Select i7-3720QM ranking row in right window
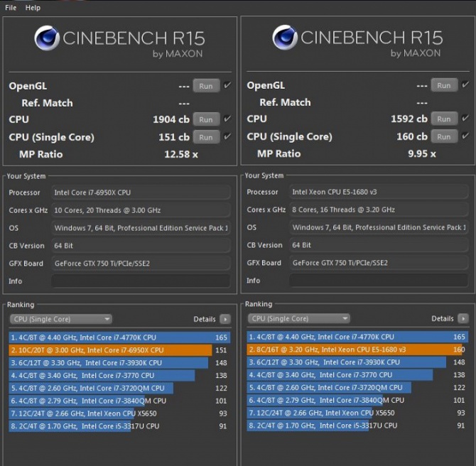Viewport: 476px width, 466px height. point(357,388)
